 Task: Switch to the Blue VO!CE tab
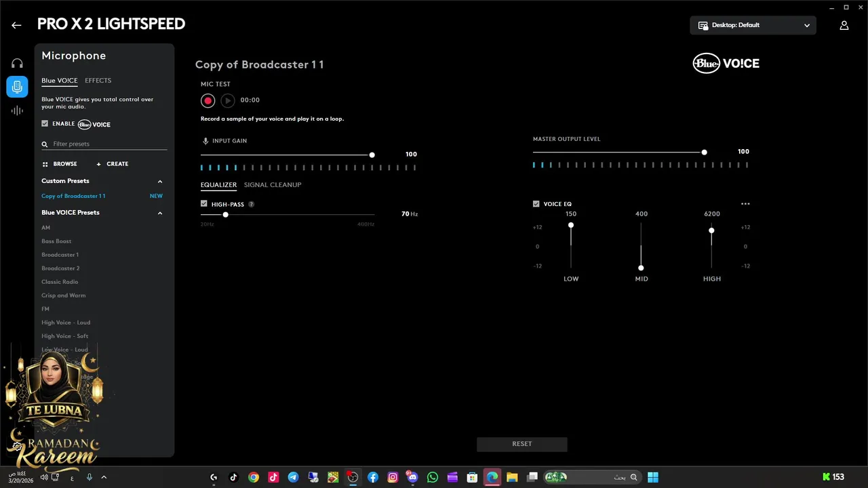[60, 81]
